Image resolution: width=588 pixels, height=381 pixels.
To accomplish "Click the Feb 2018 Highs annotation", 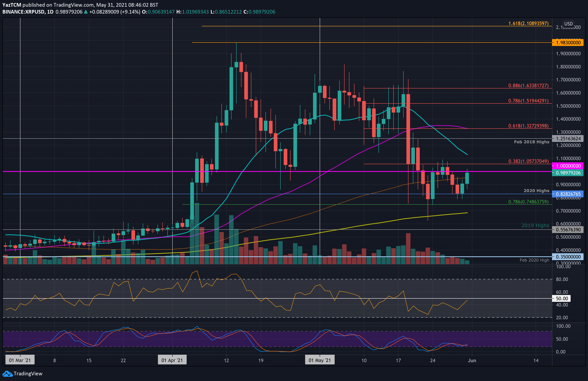I will point(532,142).
